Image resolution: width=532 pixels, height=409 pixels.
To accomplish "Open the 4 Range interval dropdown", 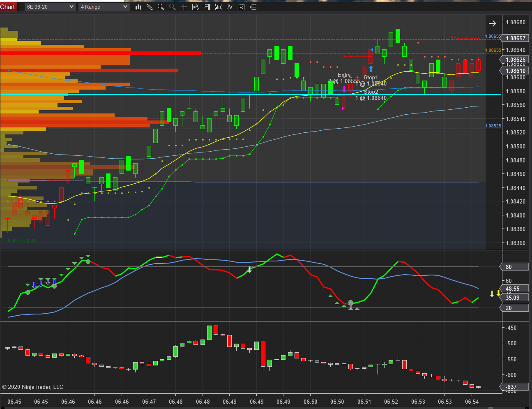I will (x=104, y=7).
